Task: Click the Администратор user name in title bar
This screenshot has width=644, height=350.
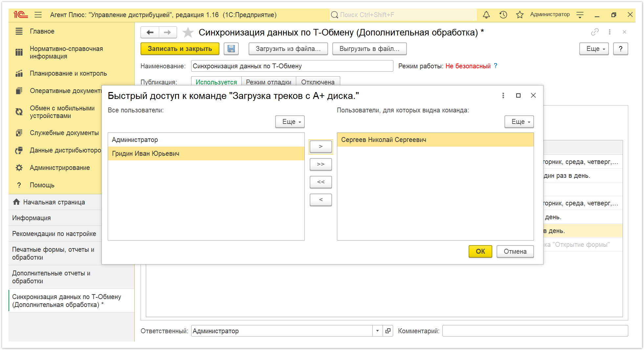Action: (x=550, y=14)
